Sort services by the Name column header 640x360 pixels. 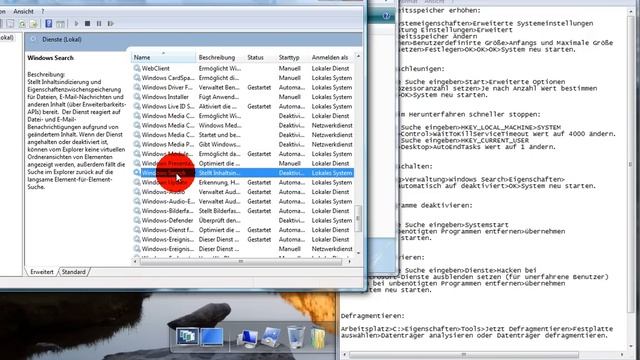[x=163, y=58]
